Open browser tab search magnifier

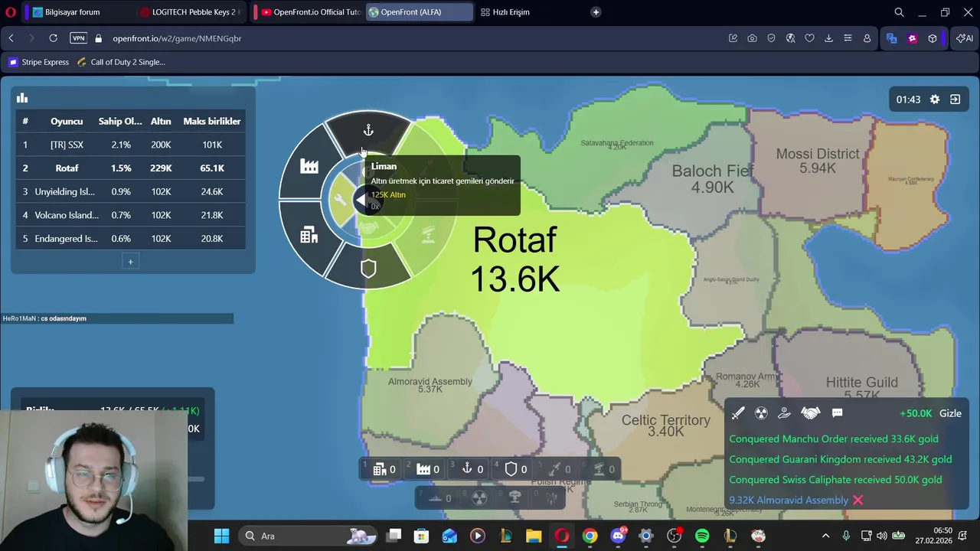point(899,12)
